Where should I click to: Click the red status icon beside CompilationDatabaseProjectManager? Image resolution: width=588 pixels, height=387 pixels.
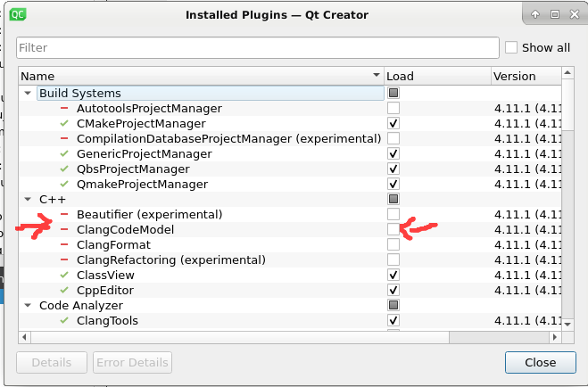pos(64,138)
